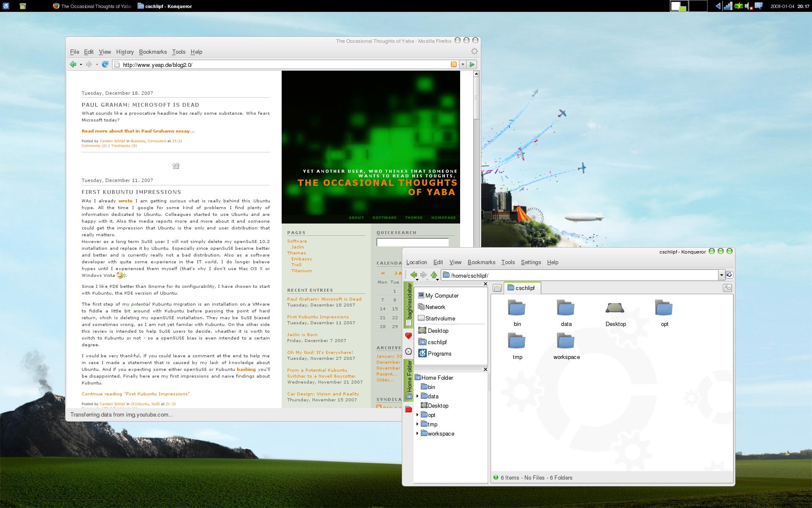Go back in Konqueror navigation

point(414,275)
